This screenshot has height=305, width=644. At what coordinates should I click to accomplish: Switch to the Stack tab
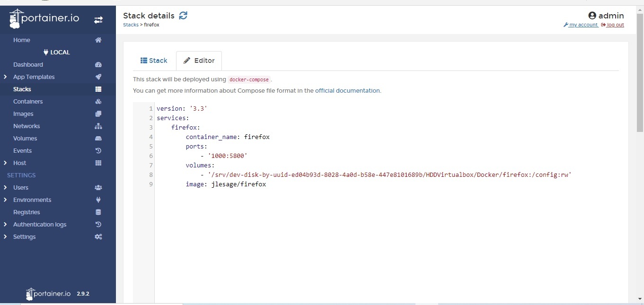pos(154,61)
